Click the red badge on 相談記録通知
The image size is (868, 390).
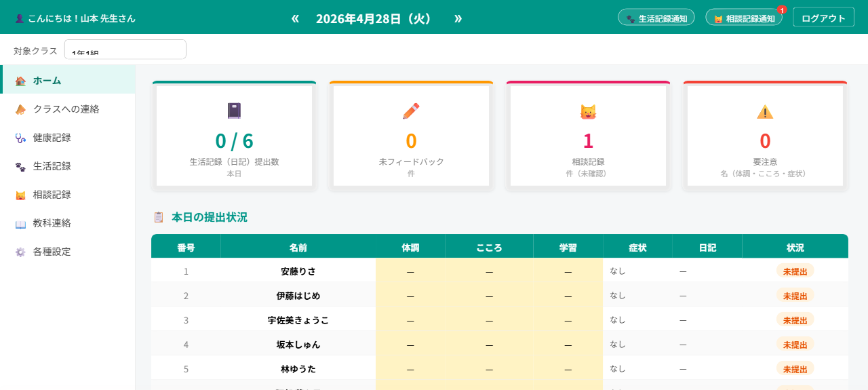[x=782, y=9]
